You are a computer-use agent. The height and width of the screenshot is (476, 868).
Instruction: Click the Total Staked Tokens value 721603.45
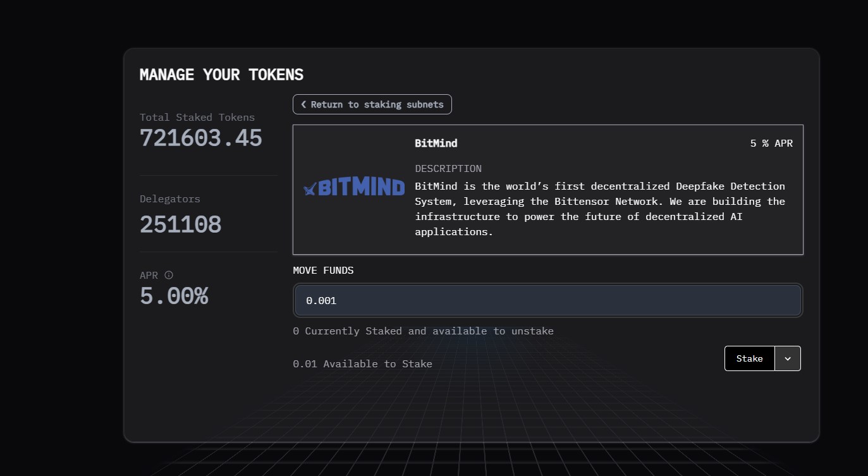tap(200, 138)
